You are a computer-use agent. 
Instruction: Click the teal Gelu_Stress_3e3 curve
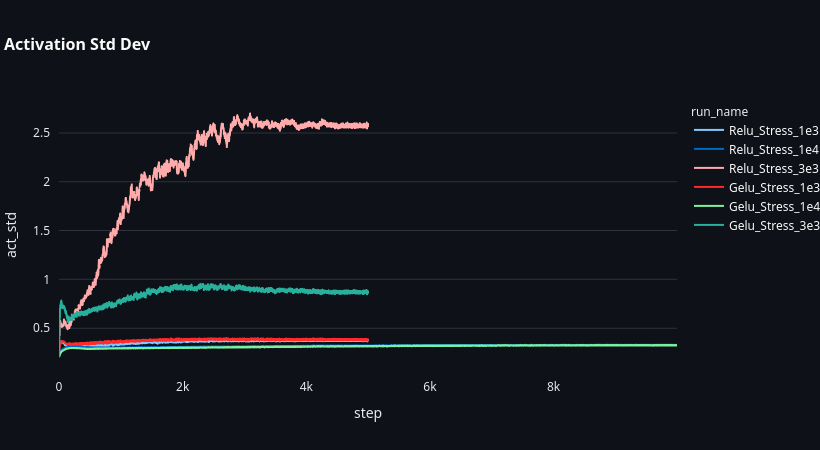(x=300, y=290)
